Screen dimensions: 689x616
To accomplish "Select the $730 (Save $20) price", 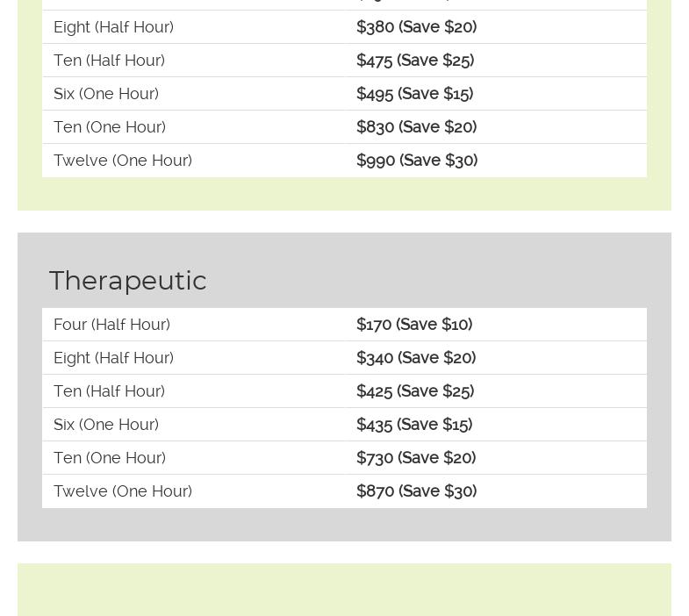I will tap(416, 458).
